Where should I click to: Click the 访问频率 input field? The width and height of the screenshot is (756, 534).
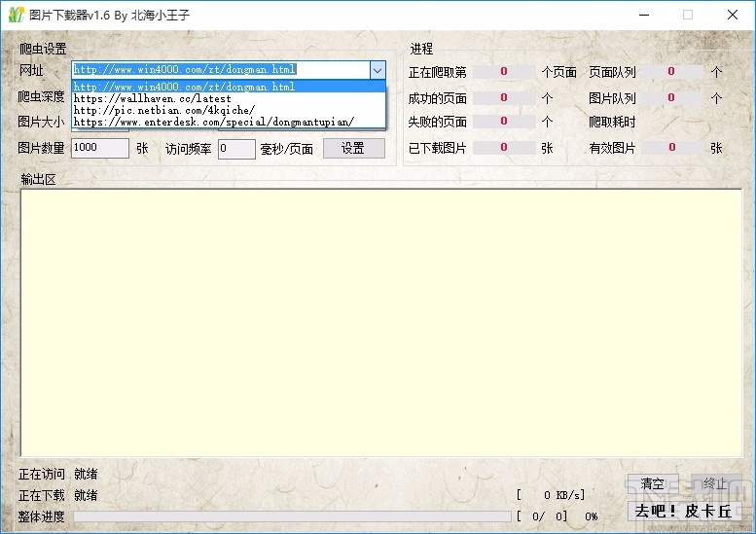click(x=236, y=149)
